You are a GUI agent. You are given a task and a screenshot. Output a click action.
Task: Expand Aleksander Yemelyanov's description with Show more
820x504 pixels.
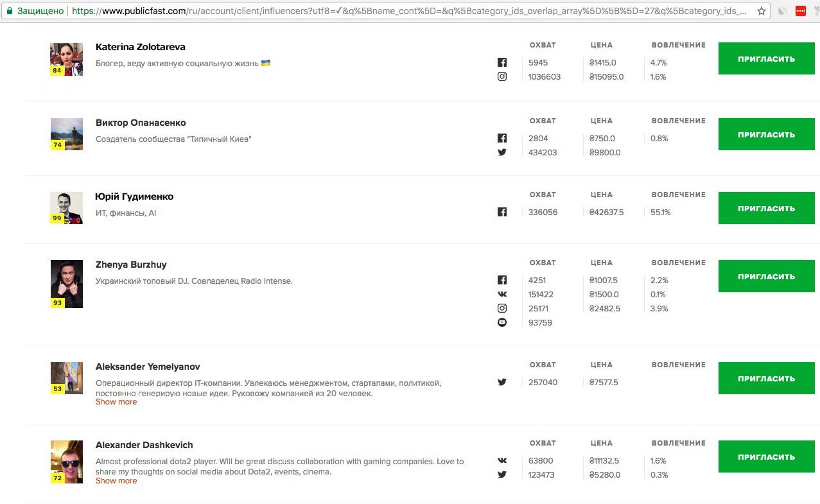[116, 402]
